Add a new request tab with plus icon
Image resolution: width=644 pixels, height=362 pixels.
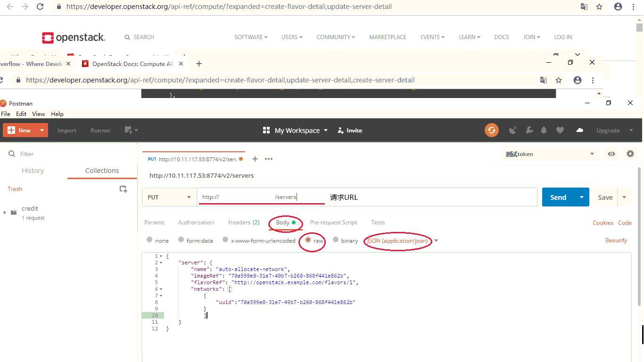[255, 159]
